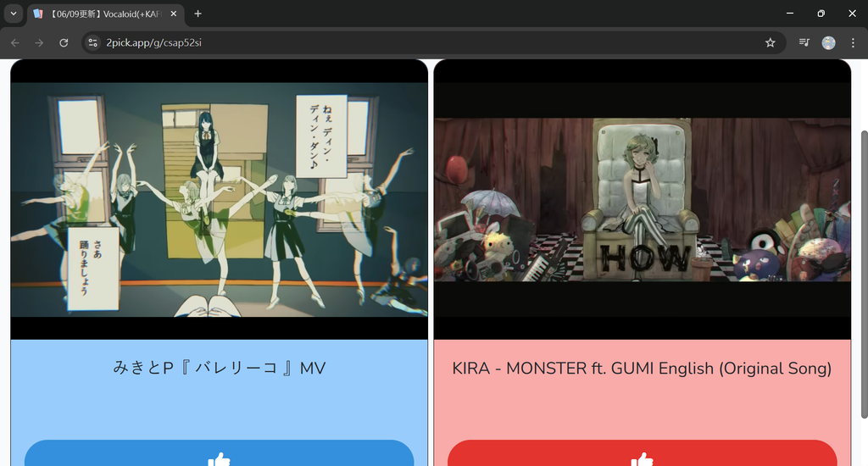Click the browser forward arrow
The height and width of the screenshot is (466, 868).
coord(39,42)
